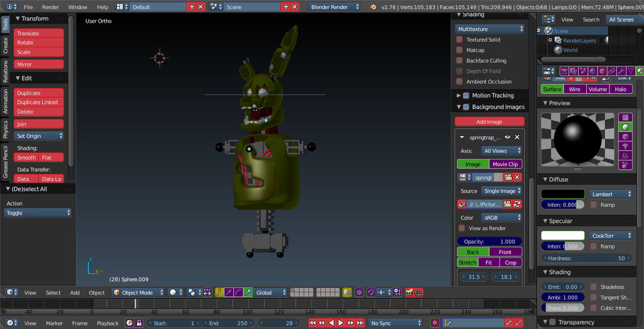Open Multitexture shading dropdown

coord(489,29)
